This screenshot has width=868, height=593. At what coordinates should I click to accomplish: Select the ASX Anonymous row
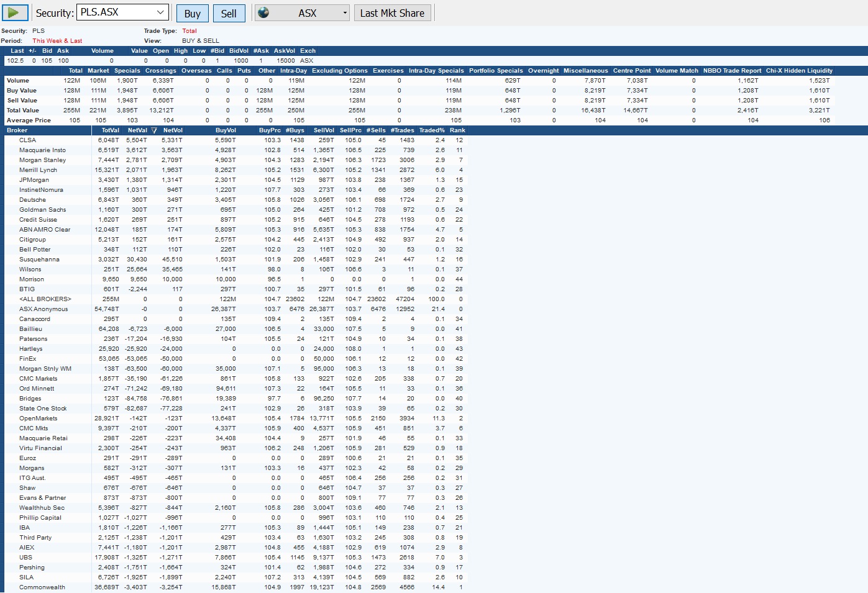[235, 309]
